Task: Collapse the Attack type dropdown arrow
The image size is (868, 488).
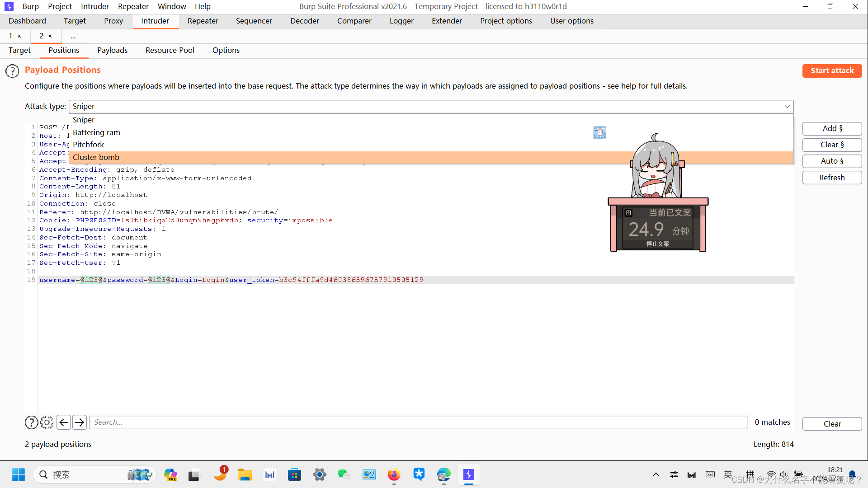Action: click(x=787, y=107)
